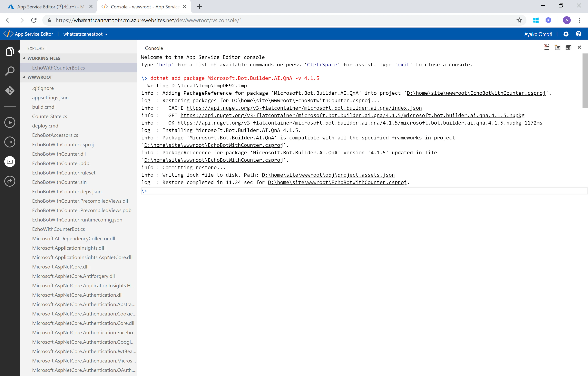Click the Run sidebar icon

[10, 122]
